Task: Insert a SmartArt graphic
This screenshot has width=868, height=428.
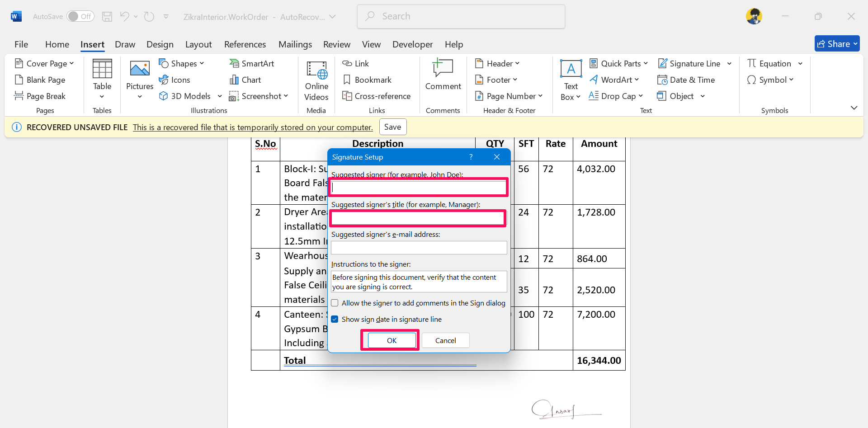Action: [252, 64]
